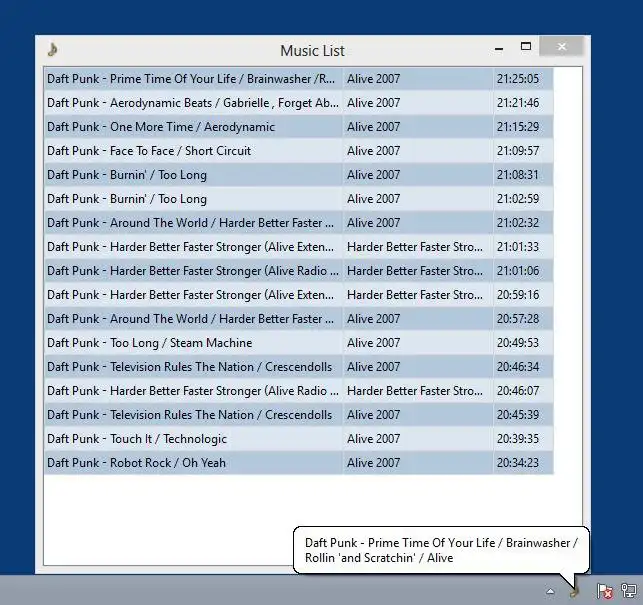Screen dimensions: 643x605
Task: Click Alive 2007 album in the 20:39:35 row
Action: (x=373, y=439)
